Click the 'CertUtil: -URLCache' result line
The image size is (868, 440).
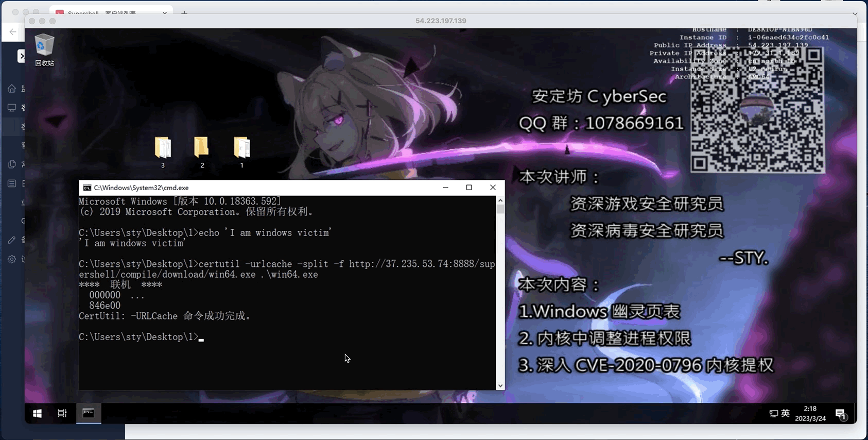click(165, 316)
